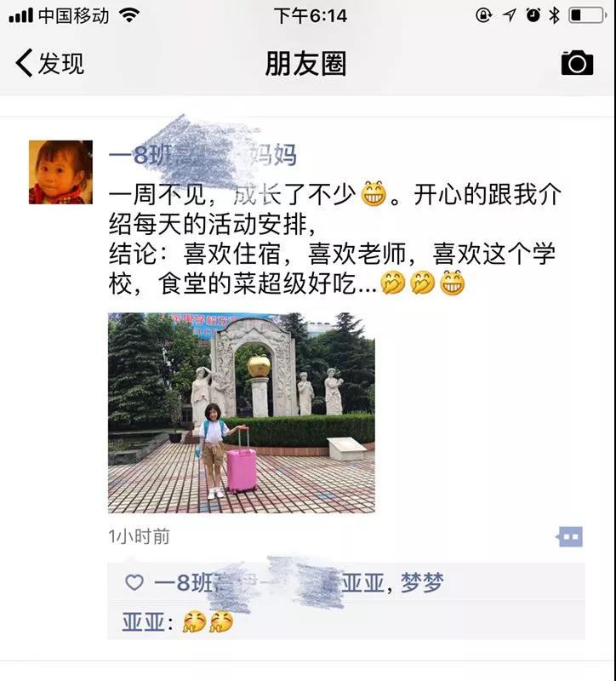
Task: Open 梦梦's profile from likes list
Action: click(422, 583)
